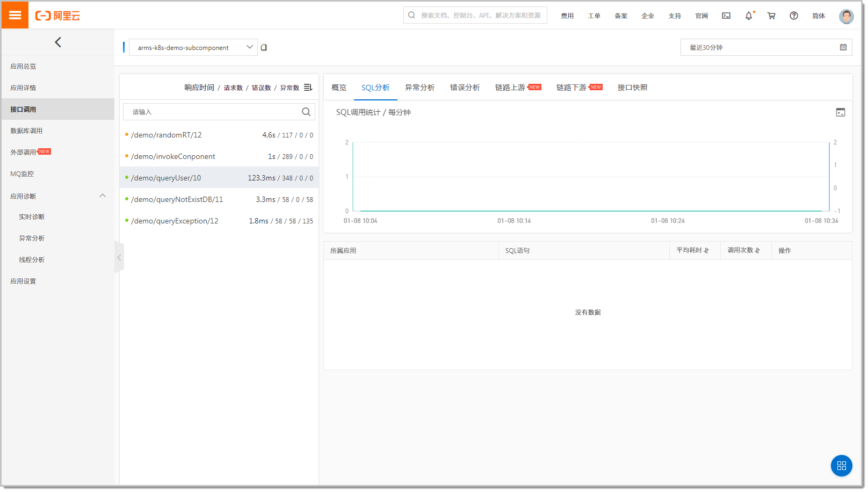The height and width of the screenshot is (492, 868).
Task: Click 官网 in the top navigation
Action: [x=701, y=16]
